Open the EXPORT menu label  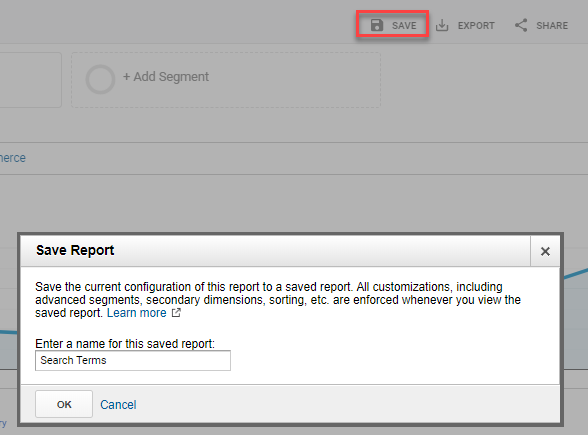click(x=476, y=26)
